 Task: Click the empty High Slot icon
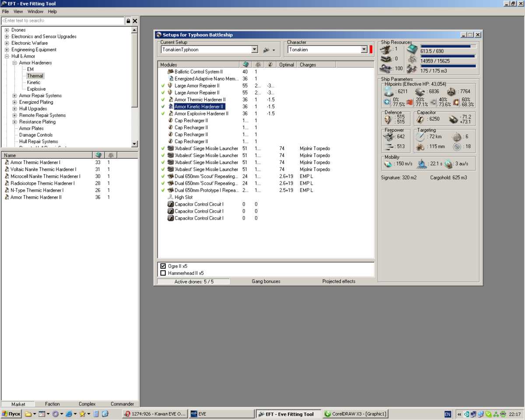coord(171,197)
